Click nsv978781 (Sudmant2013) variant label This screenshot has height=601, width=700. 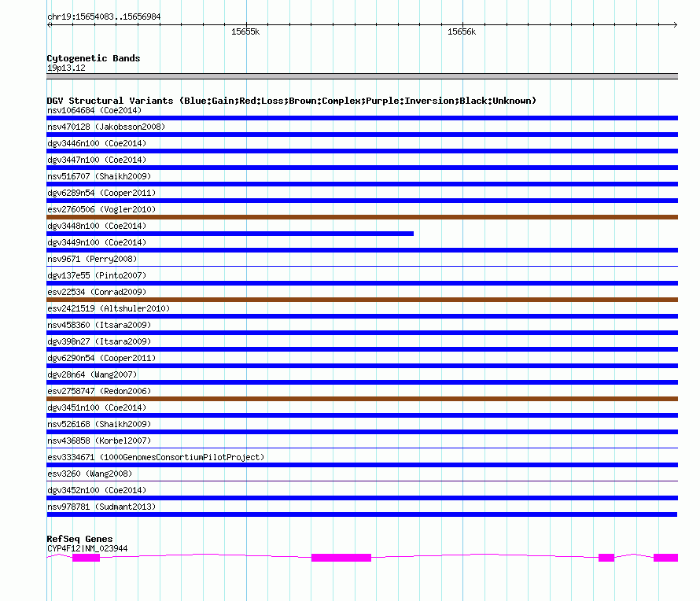point(101,507)
